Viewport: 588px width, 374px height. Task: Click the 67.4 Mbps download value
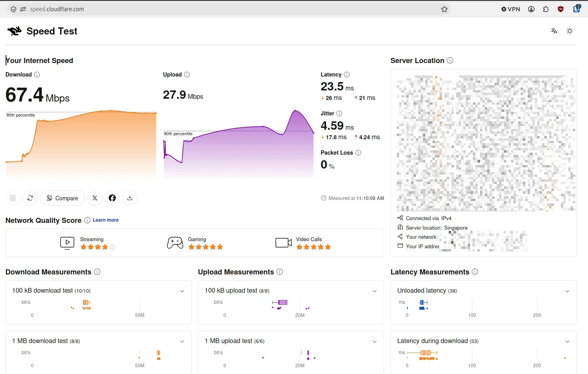tap(38, 95)
